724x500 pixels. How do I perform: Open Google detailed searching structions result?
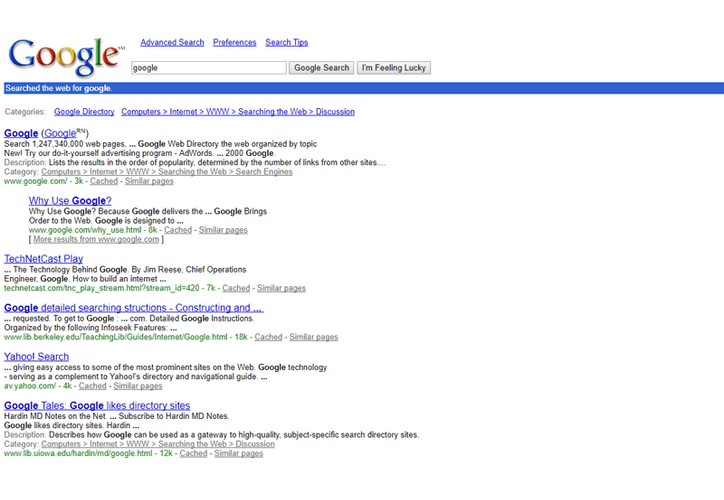pyautogui.click(x=134, y=308)
